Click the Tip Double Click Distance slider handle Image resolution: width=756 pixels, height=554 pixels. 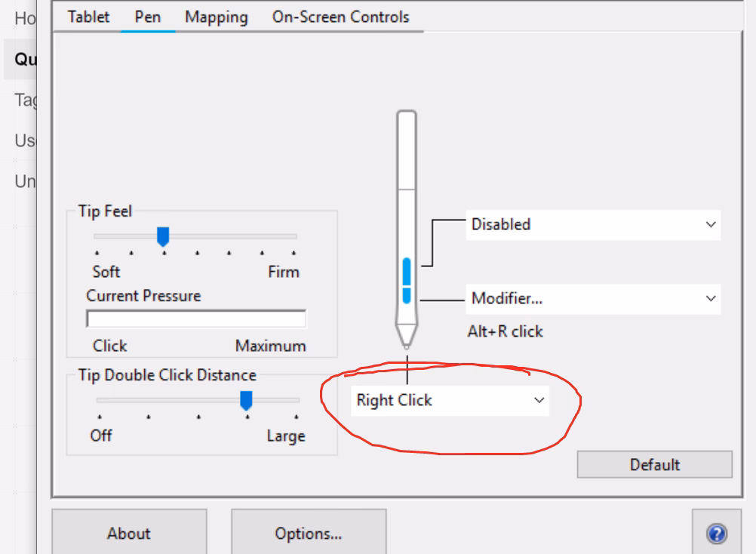pyautogui.click(x=247, y=399)
